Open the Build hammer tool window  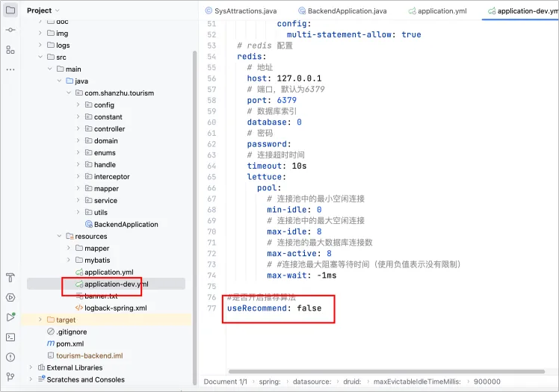coord(10,278)
